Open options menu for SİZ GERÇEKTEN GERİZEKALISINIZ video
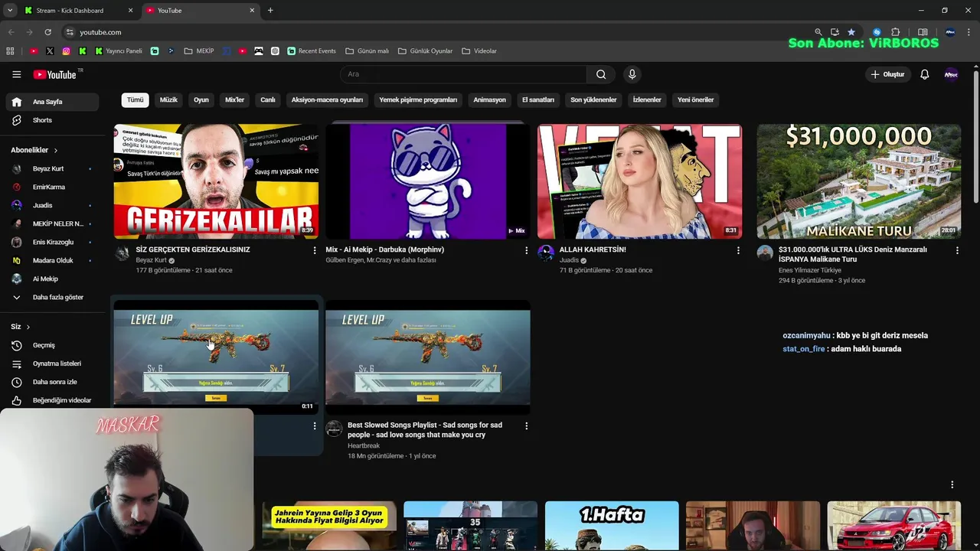Image resolution: width=980 pixels, height=551 pixels. click(x=314, y=250)
